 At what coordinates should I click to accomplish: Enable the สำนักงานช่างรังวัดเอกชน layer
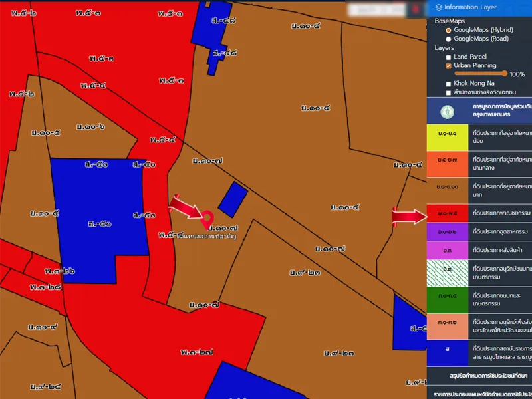[x=448, y=92]
